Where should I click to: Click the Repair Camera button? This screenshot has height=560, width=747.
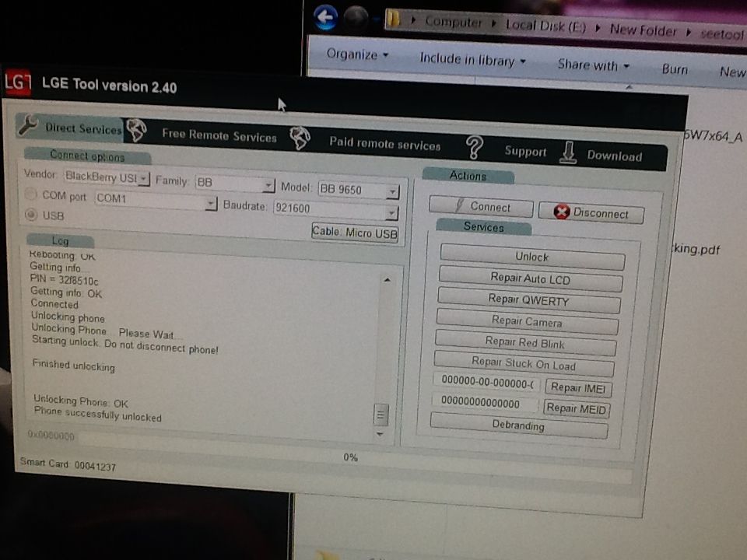527,321
